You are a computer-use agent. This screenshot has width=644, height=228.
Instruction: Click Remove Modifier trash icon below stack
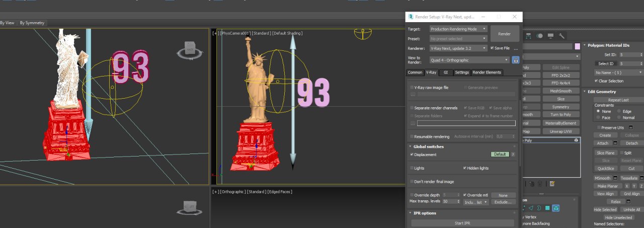540,184
